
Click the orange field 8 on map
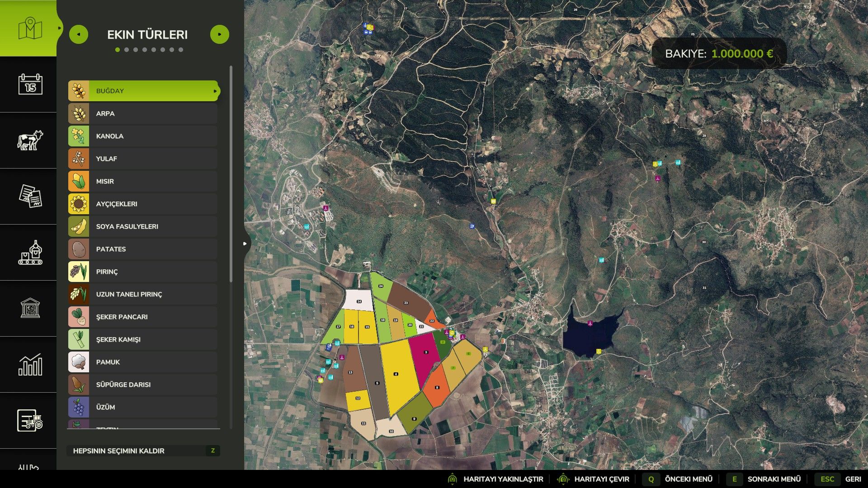pyautogui.click(x=437, y=387)
